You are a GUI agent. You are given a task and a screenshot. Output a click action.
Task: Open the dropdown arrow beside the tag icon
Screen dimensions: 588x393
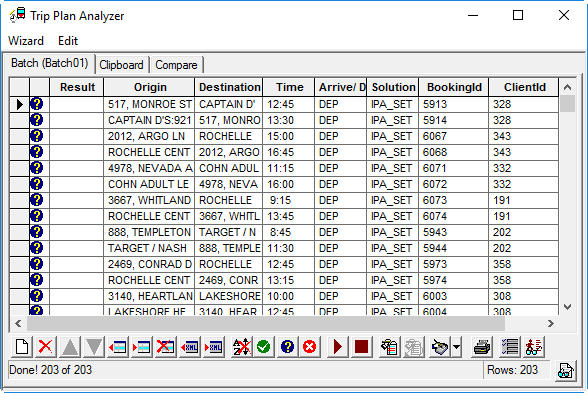(456, 347)
